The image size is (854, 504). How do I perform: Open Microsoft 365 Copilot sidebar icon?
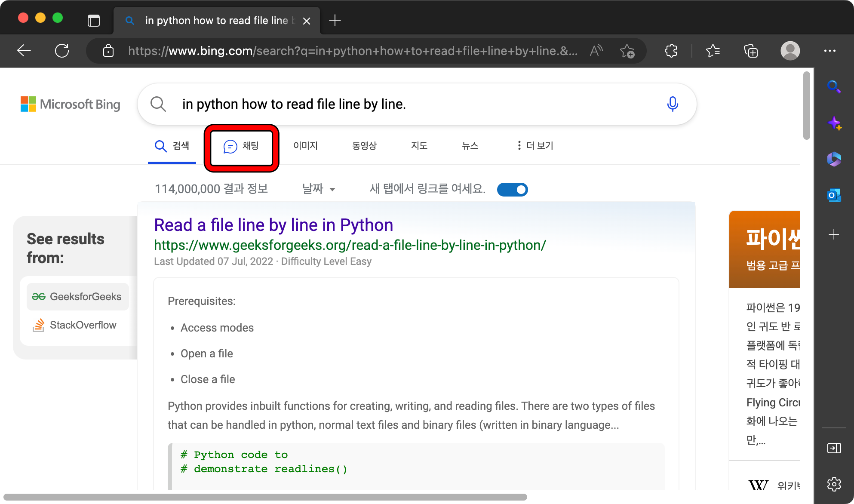point(834,160)
